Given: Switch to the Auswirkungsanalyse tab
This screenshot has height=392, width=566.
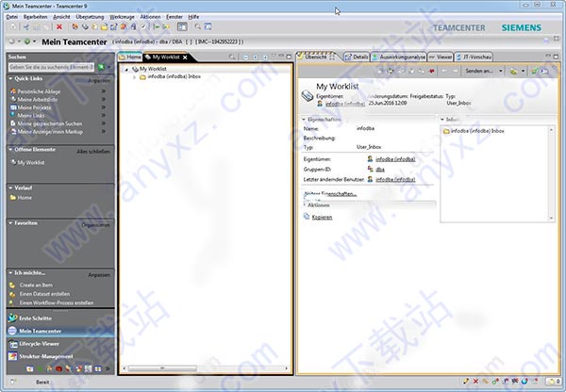Looking at the screenshot, I should tap(399, 57).
